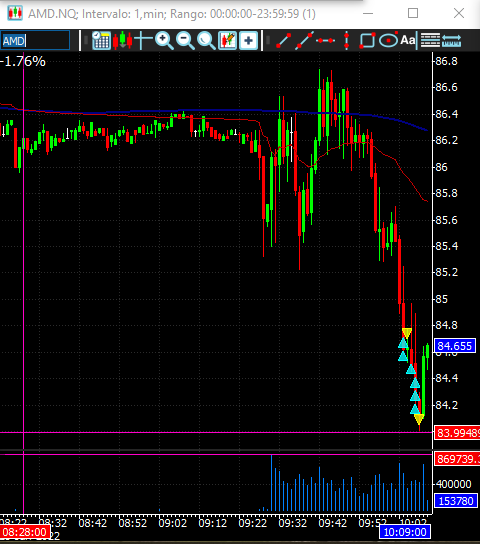Select the trend line segment tool
Viewport: 480px width, 544px height.
point(283,41)
